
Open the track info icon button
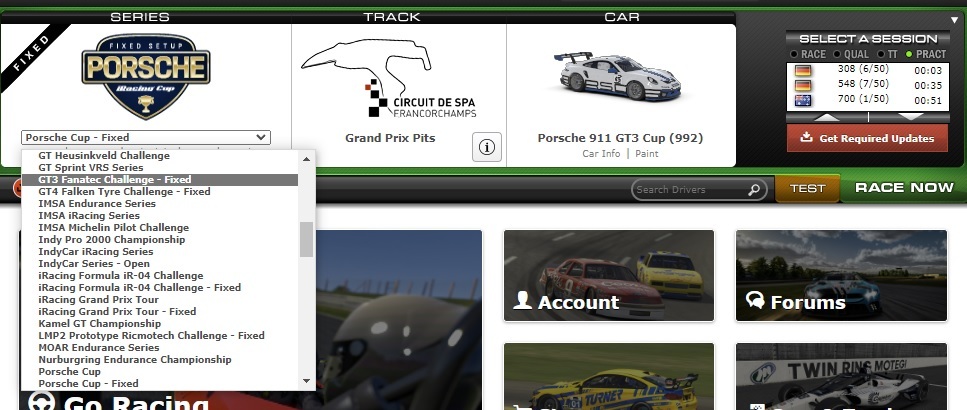[x=487, y=147]
